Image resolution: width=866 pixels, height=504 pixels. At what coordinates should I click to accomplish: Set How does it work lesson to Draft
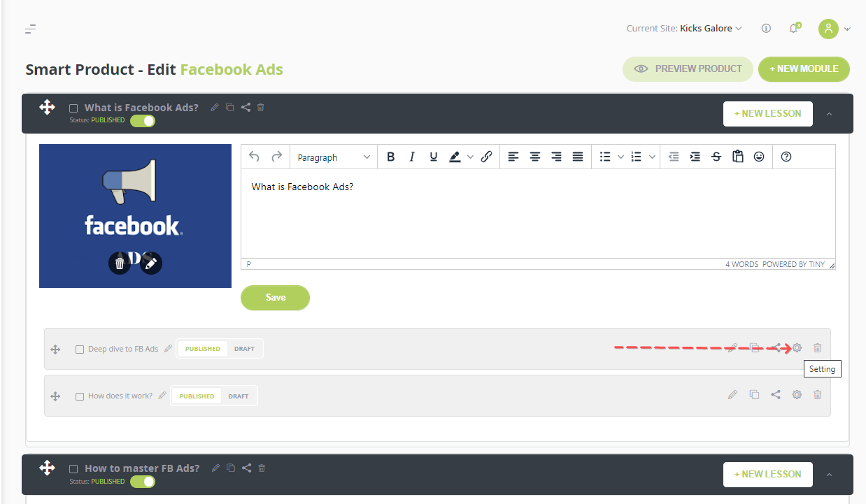(x=239, y=396)
